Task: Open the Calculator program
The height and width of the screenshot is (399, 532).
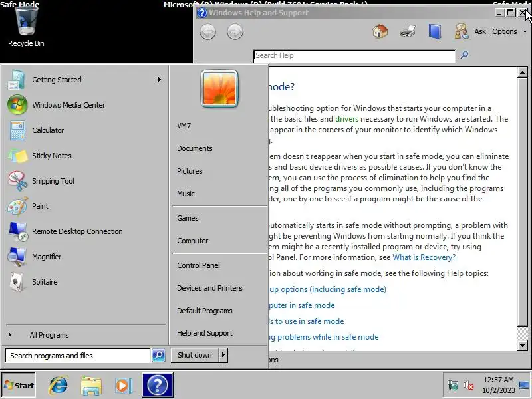Action: point(85,130)
